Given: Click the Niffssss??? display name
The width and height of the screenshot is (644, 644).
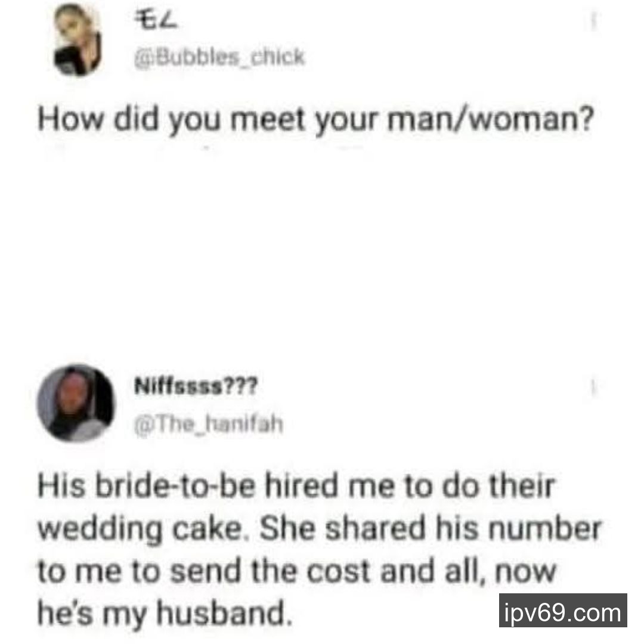Looking at the screenshot, I should tap(196, 386).
